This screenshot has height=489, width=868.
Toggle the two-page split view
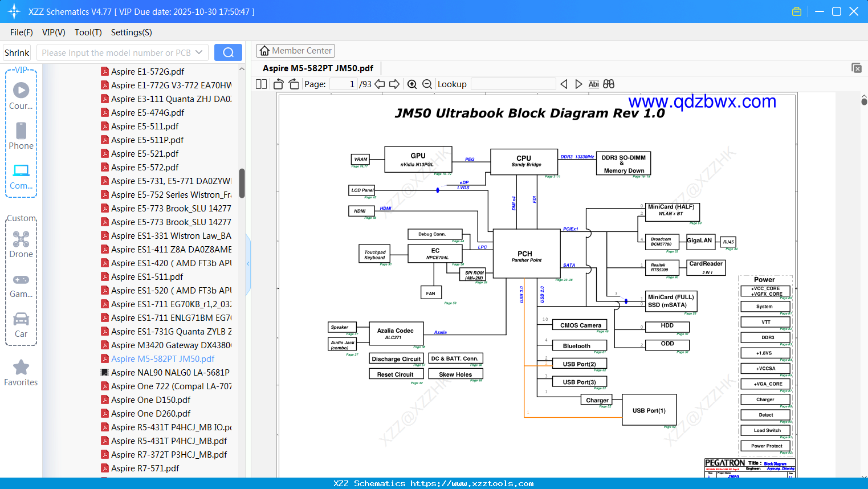coord(262,84)
